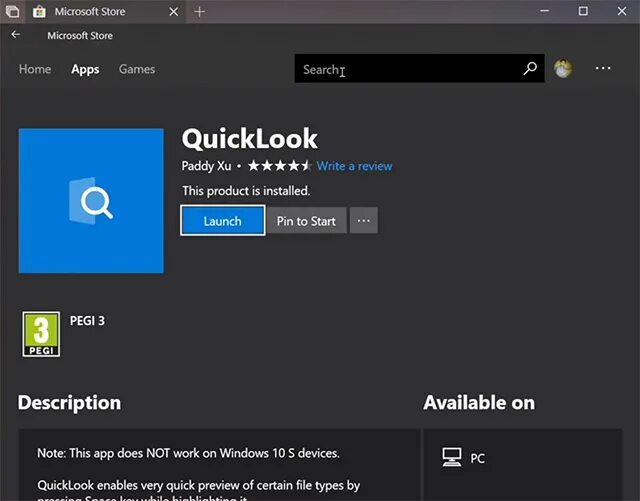Image resolution: width=640 pixels, height=501 pixels.
Task: Close the Microsoft Store tab
Action: point(173,12)
